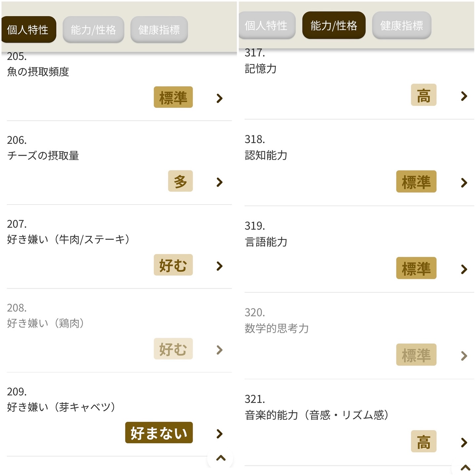The width and height of the screenshot is (476, 476).
Task: Expand 好き嫌い（鶏肉） details arrow
Action: pyautogui.click(x=219, y=350)
